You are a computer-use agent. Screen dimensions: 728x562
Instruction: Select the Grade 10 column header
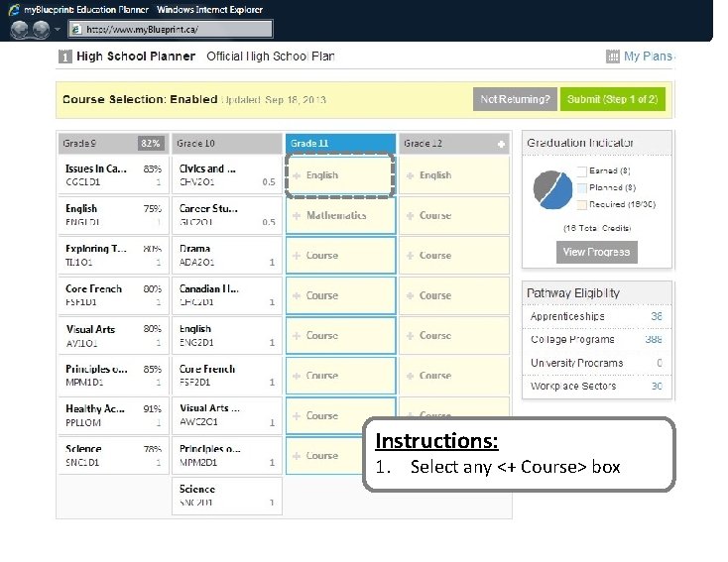(x=227, y=144)
